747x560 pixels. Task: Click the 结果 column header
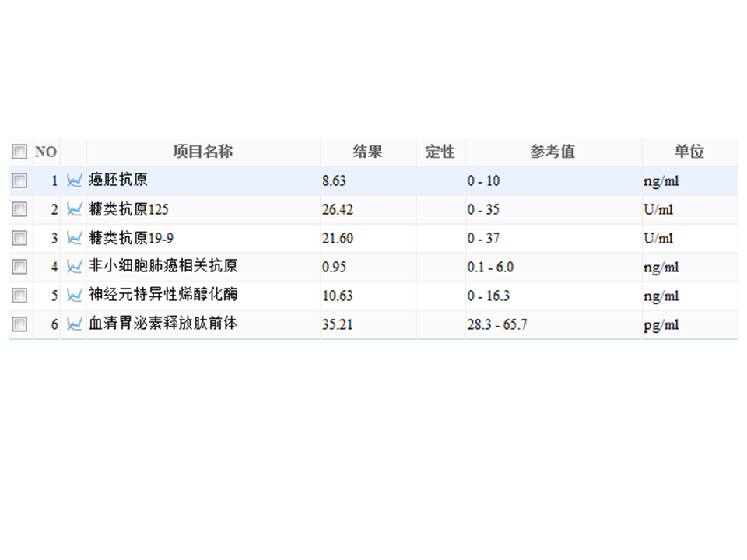pos(368,152)
